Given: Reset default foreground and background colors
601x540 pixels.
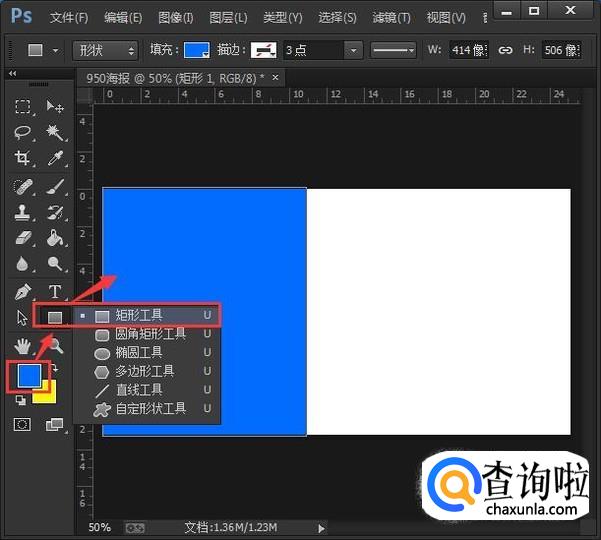Looking at the screenshot, I should (22, 400).
